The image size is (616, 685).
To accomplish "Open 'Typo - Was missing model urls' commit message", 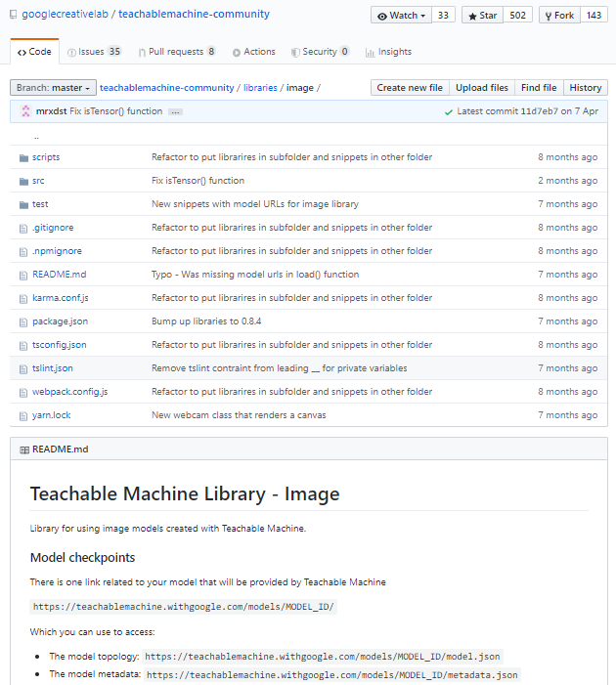I will click(255, 275).
